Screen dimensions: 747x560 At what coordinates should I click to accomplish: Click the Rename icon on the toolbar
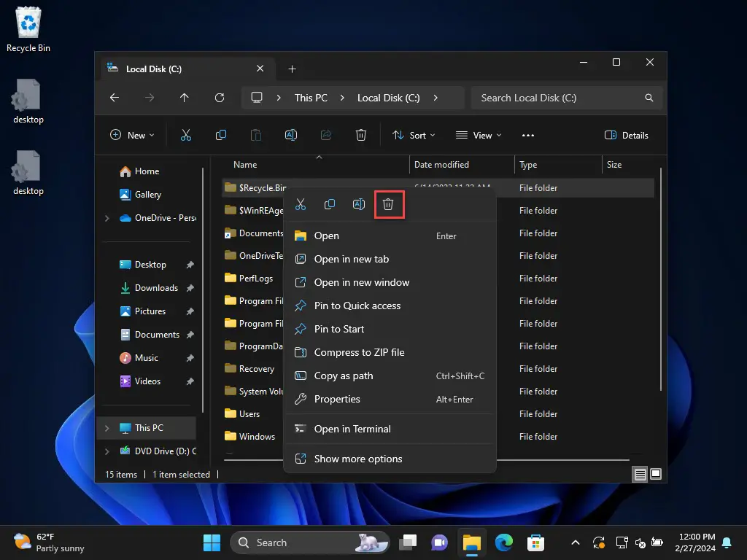(x=291, y=135)
